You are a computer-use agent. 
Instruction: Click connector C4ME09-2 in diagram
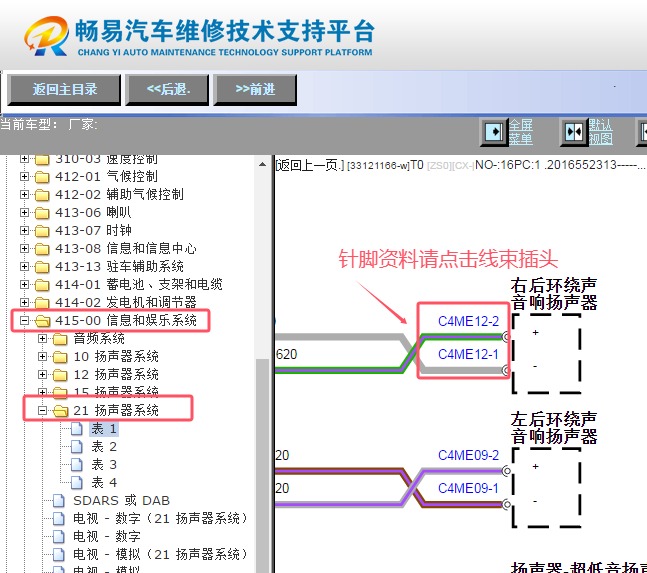point(468,455)
